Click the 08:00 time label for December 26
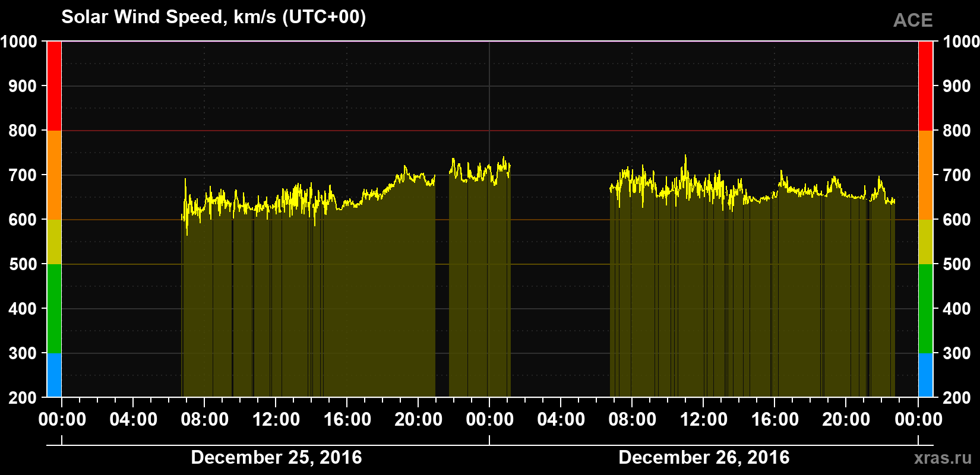This screenshot has height=475, width=980. tap(633, 420)
